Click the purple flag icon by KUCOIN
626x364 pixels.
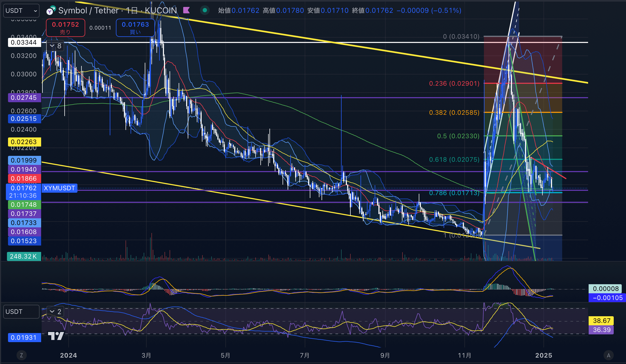tap(186, 10)
